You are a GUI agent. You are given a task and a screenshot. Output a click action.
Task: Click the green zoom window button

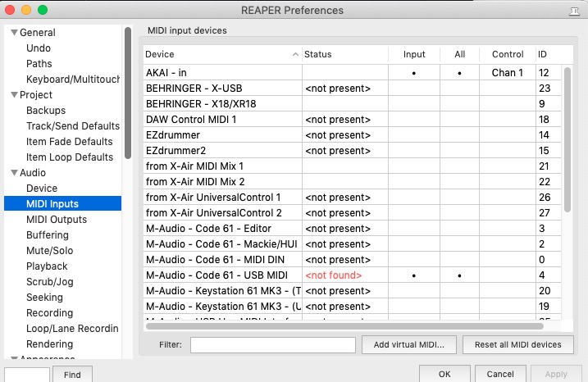point(43,10)
